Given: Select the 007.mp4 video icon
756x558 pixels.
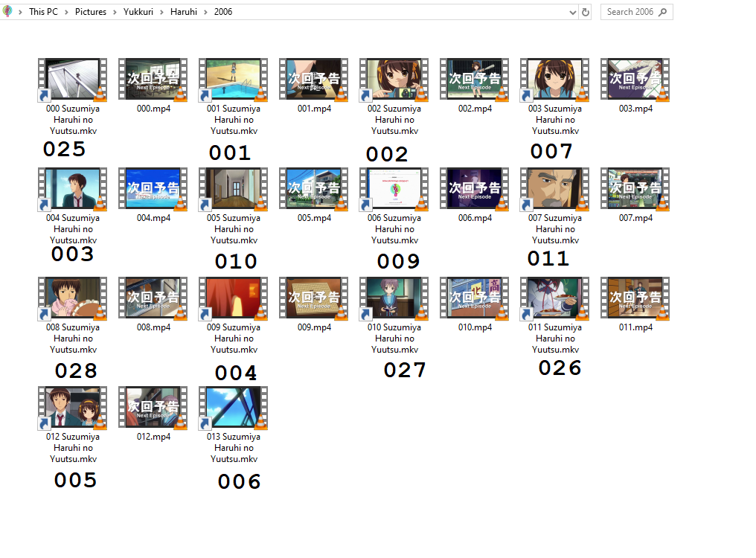Looking at the screenshot, I should [635, 189].
